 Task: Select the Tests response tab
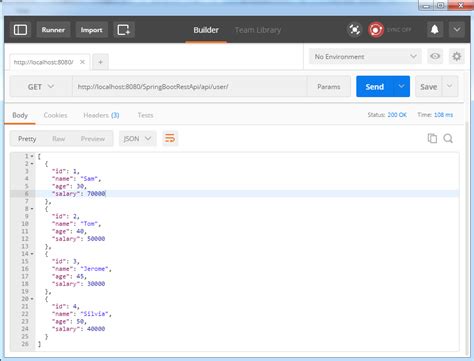coord(145,115)
